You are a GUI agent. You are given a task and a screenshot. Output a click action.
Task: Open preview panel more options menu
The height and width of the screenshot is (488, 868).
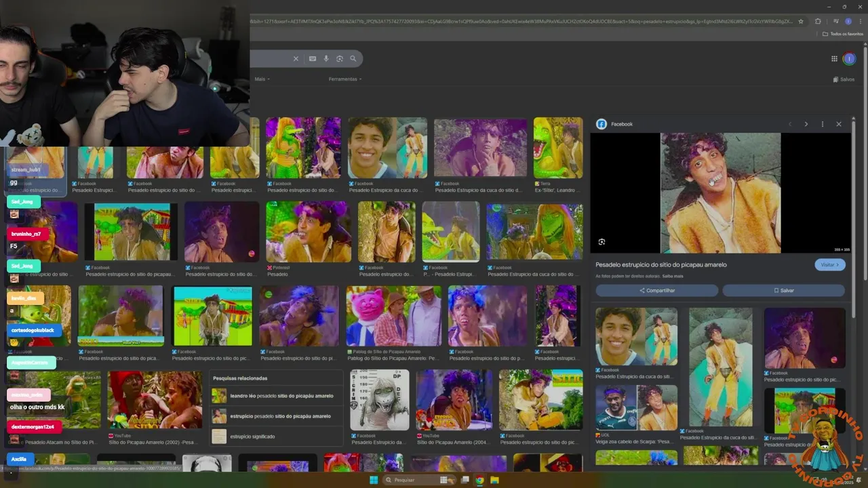pos(823,124)
